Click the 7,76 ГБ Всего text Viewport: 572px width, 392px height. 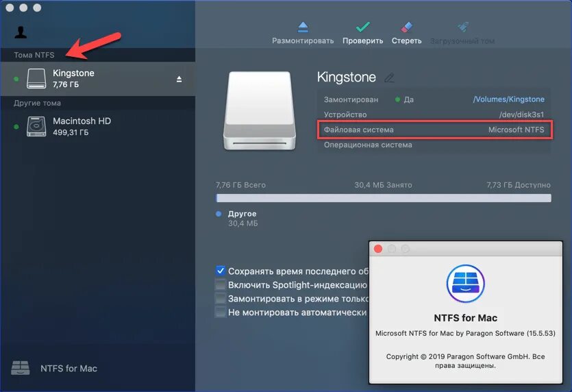pos(240,185)
